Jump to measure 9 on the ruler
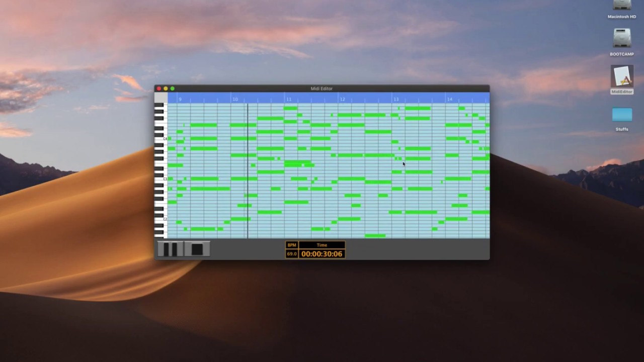Image resolution: width=644 pixels, height=362 pixels. point(180,99)
